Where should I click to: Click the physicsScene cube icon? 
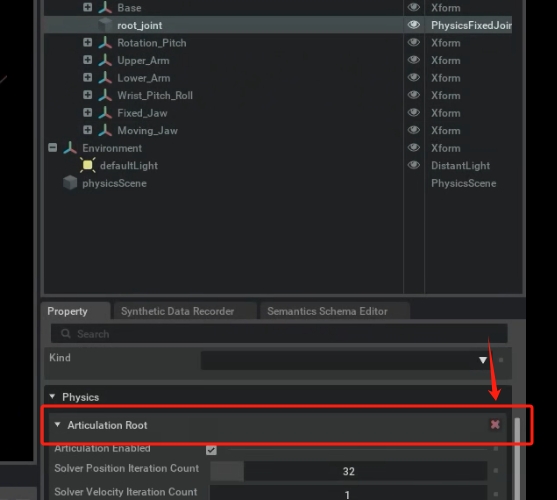pos(70,183)
